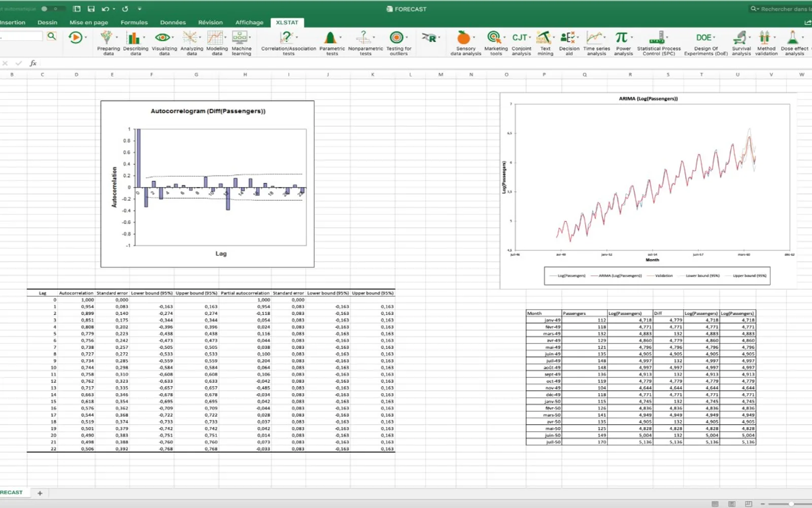Open Dose effect analysis flask icon
Image resolution: width=812 pixels, height=508 pixels.
(792, 38)
